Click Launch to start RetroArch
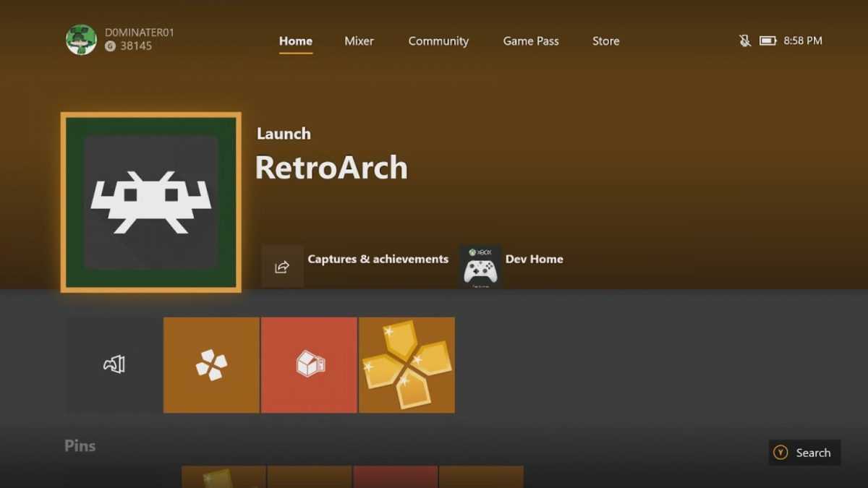This screenshot has width=868, height=488. click(284, 134)
